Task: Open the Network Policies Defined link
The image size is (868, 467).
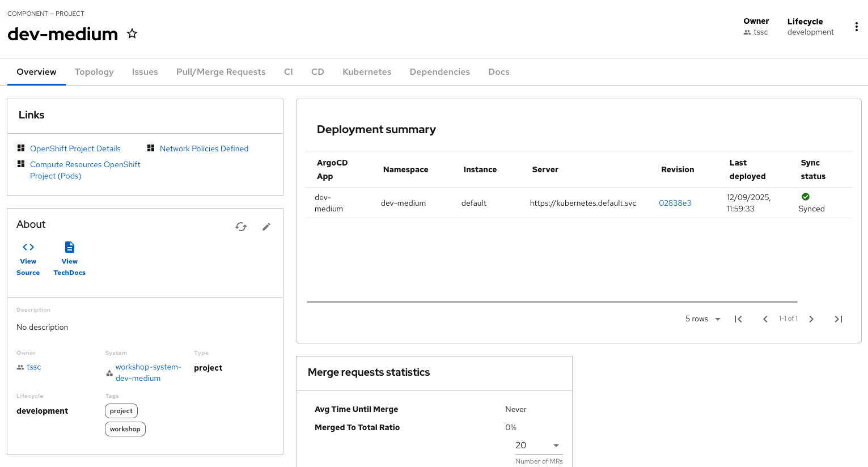Action: [204, 148]
